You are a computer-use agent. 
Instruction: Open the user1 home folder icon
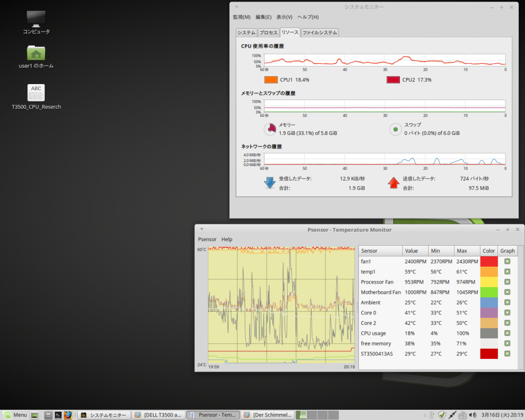pyautogui.click(x=36, y=53)
